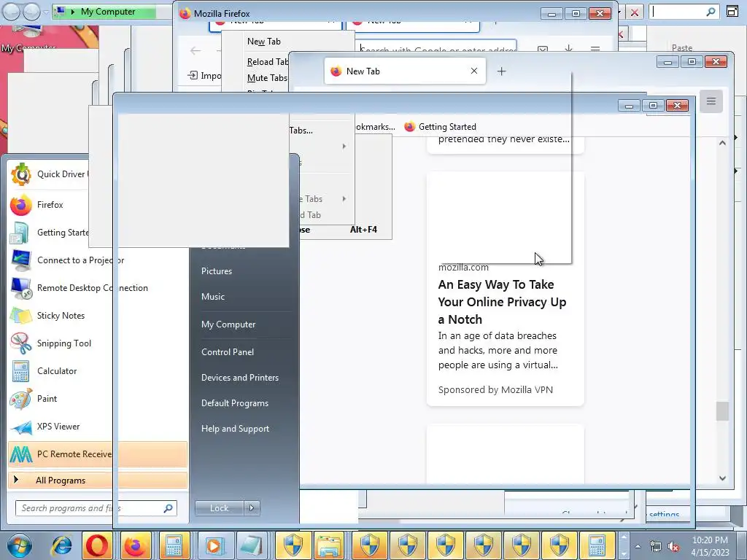The height and width of the screenshot is (560, 747).
Task: Expand the My Computer breadcrumb arrow in Explorer
Action: [x=73, y=12]
